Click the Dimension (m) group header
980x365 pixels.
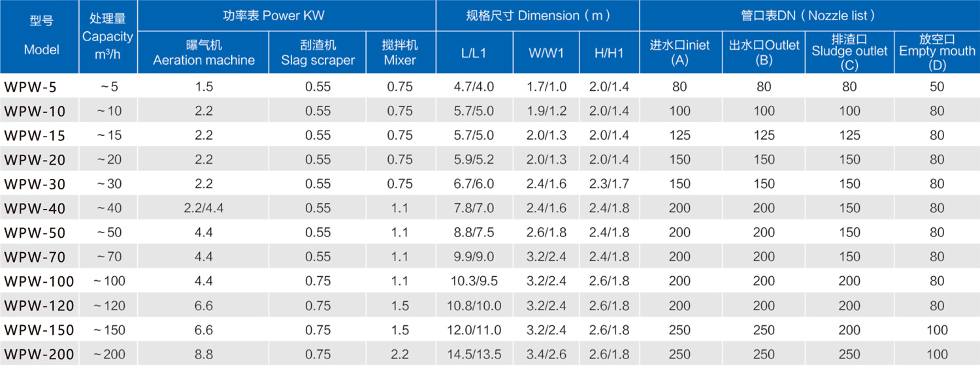[x=537, y=16]
